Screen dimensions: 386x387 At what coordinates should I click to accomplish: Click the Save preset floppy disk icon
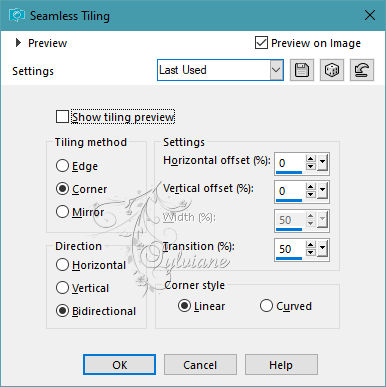click(302, 70)
